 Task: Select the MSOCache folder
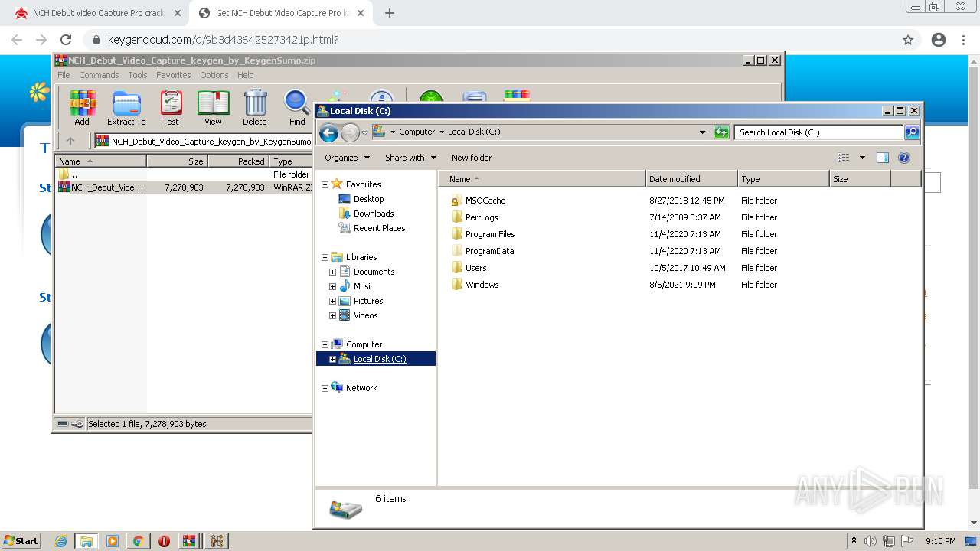[485, 201]
